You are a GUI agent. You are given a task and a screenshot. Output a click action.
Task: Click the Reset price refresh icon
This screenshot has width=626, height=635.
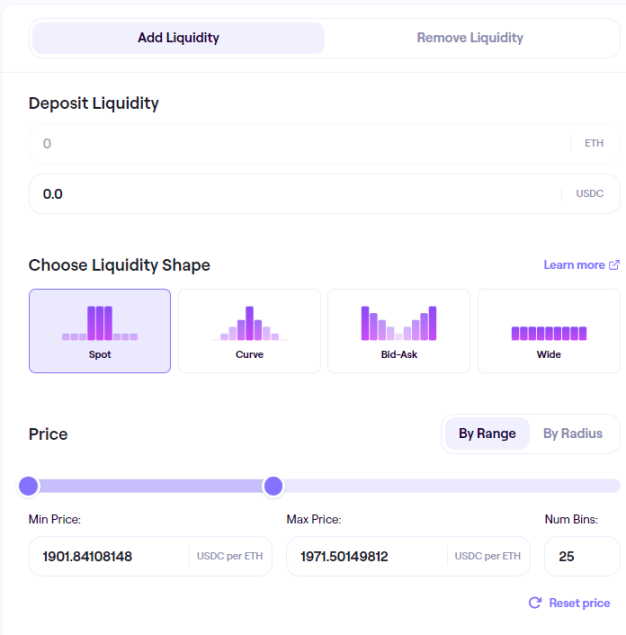[535, 603]
